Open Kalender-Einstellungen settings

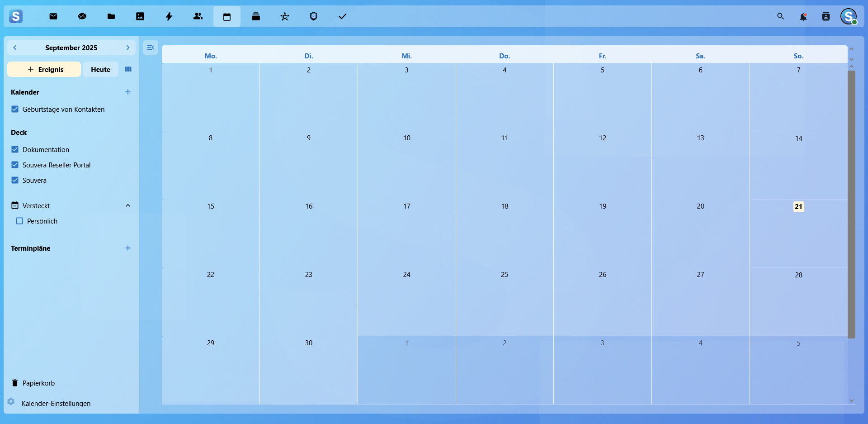[56, 403]
